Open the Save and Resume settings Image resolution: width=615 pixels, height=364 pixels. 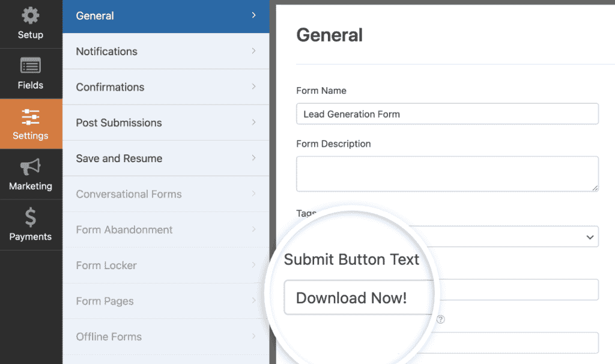pyautogui.click(x=119, y=158)
